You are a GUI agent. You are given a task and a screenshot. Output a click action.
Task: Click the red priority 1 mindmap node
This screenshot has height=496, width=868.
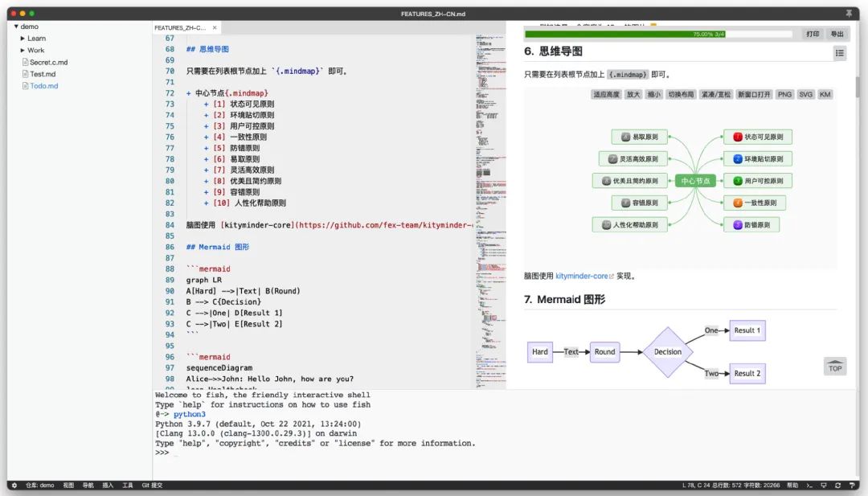coord(757,137)
